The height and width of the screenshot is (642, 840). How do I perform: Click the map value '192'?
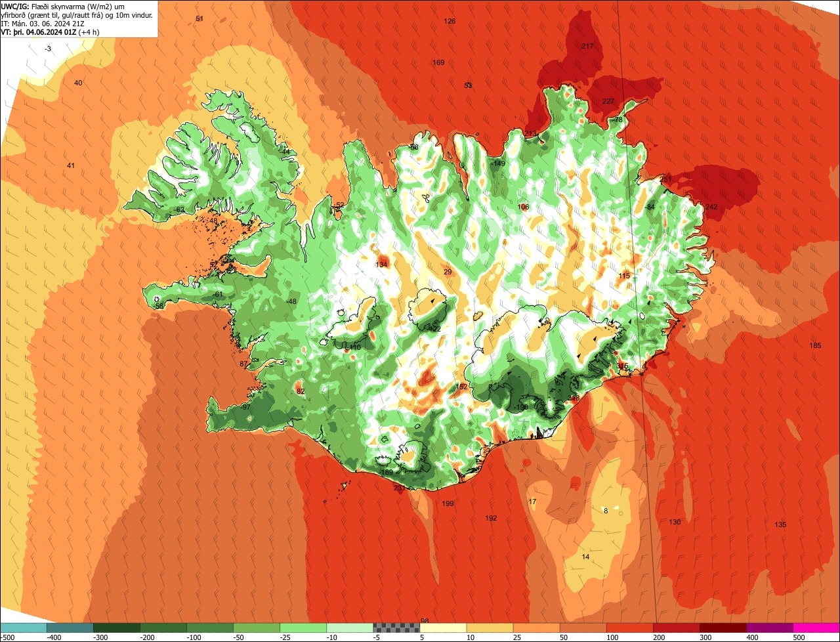point(491,518)
